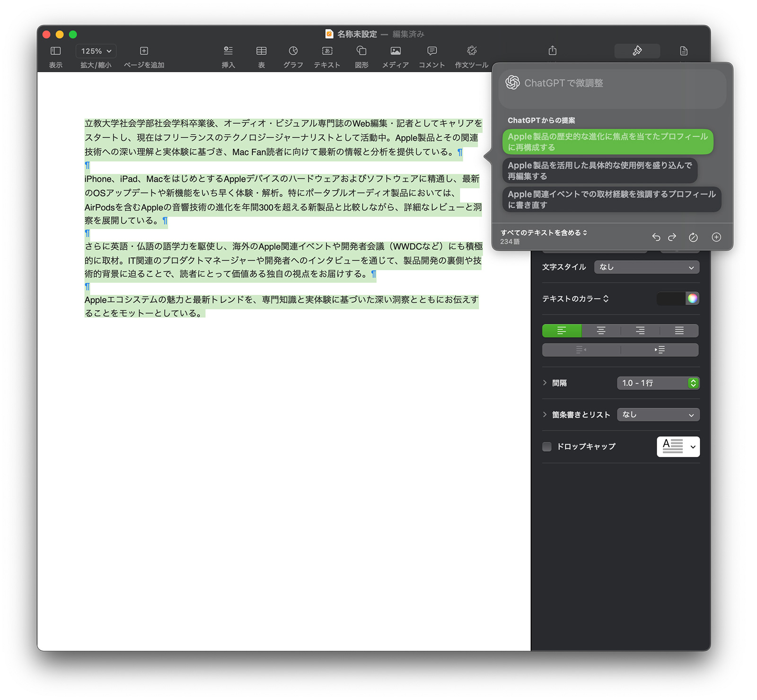Click the 表 (Table) toolbar icon
This screenshot has height=700, width=757.
(261, 51)
